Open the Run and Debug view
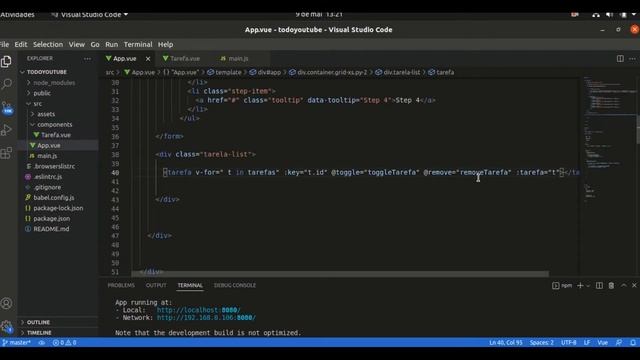Image resolution: width=640 pixels, height=360 pixels. (6, 130)
